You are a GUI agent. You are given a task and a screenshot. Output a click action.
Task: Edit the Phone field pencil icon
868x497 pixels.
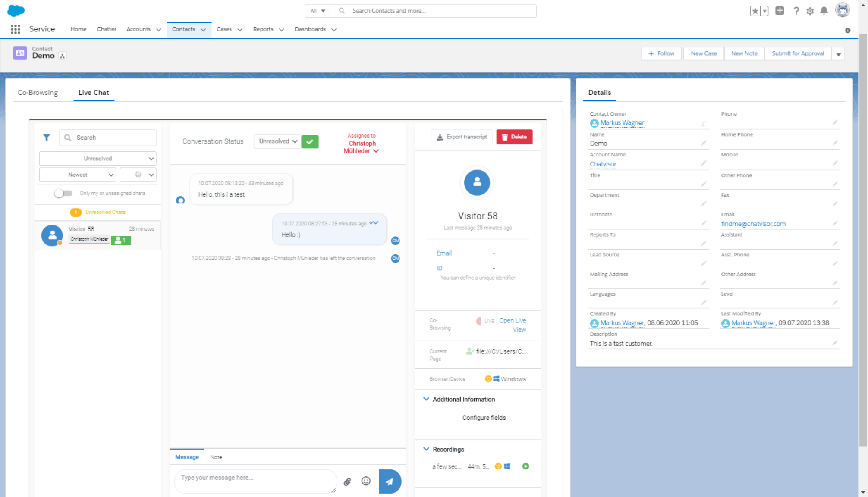pos(835,122)
